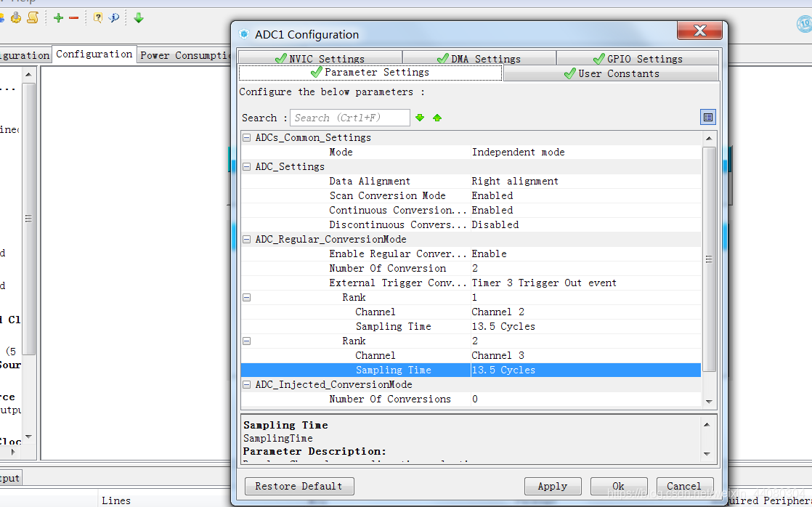Toggle the parameter list view icon
This screenshot has width=812, height=507.
(x=708, y=117)
